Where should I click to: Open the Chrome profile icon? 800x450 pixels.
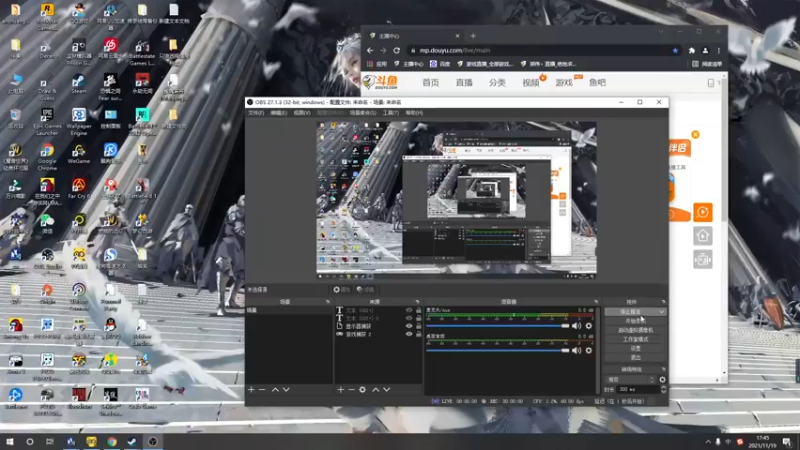click(x=705, y=51)
